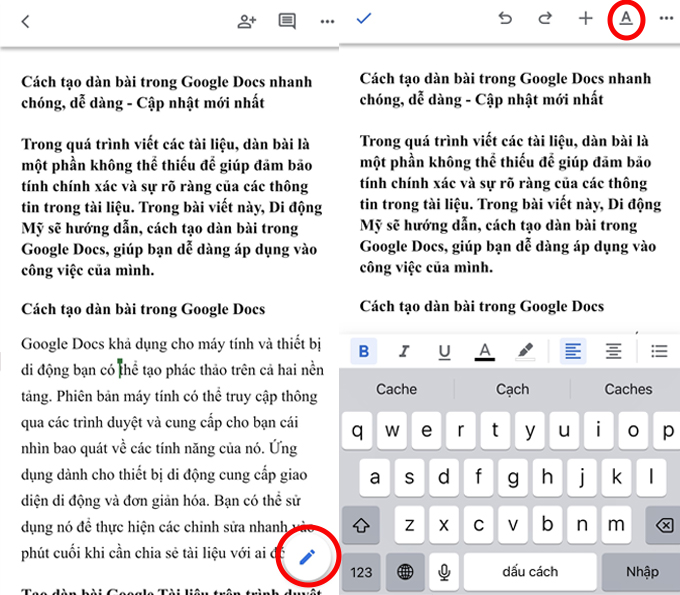This screenshot has height=595, width=680.
Task: Tap the r key
Action: point(461,431)
